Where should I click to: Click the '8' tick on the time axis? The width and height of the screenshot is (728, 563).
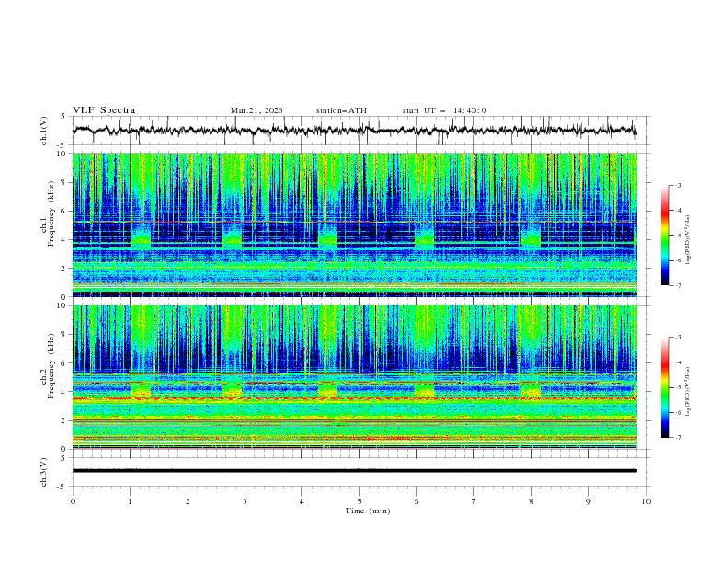pyautogui.click(x=531, y=501)
